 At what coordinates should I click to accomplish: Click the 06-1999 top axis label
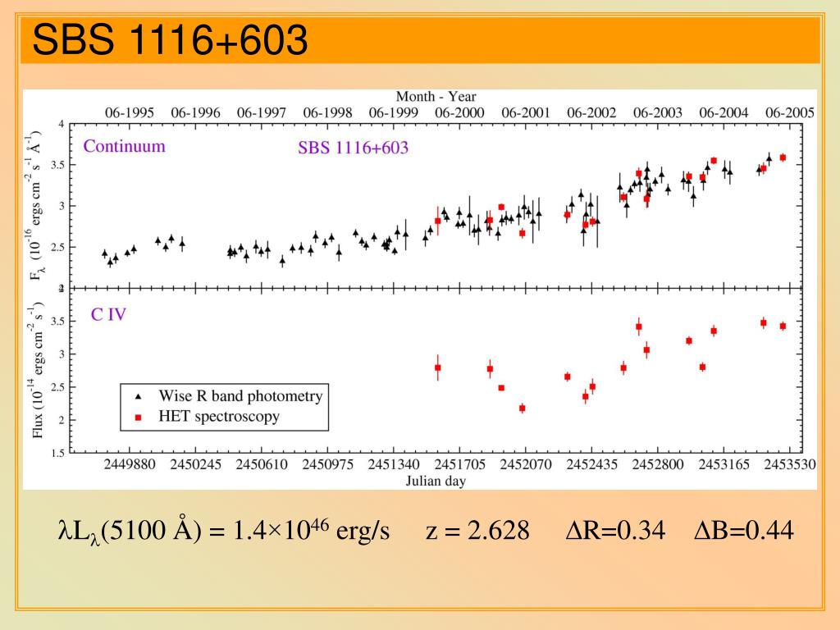393,113
